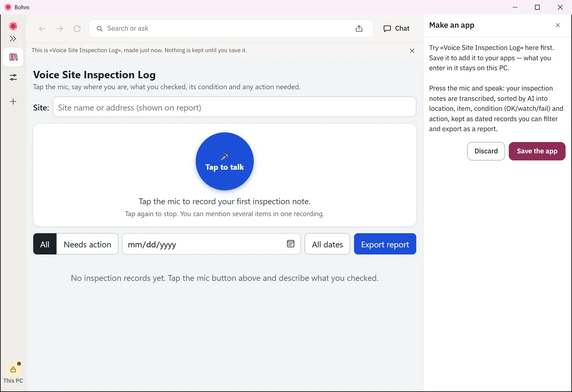Click Export report
Viewport: 572px width, 392px height.
[x=385, y=244]
